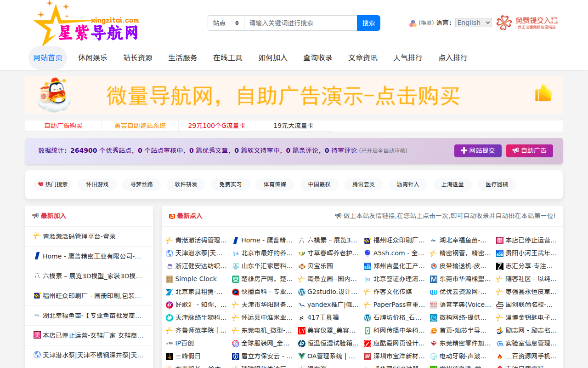Open the 29元100个G流量卡 link
Screen dimensions: 588x368
[x=217, y=125]
